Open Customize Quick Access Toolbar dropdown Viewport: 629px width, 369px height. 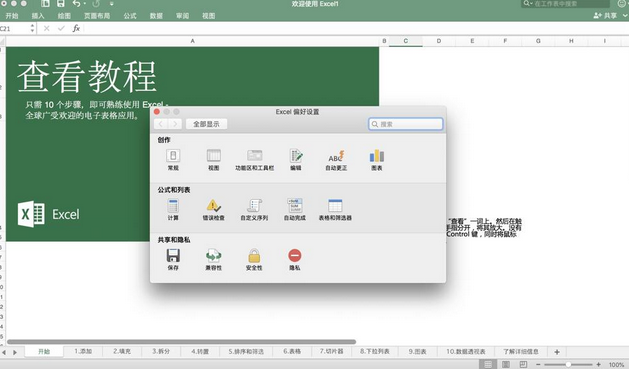112,4
